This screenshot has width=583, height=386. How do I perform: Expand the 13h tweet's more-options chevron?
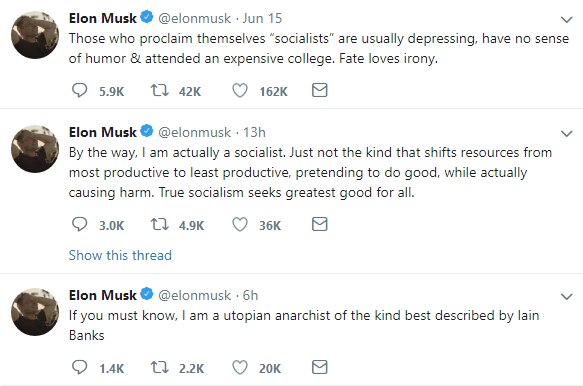pyautogui.click(x=566, y=133)
